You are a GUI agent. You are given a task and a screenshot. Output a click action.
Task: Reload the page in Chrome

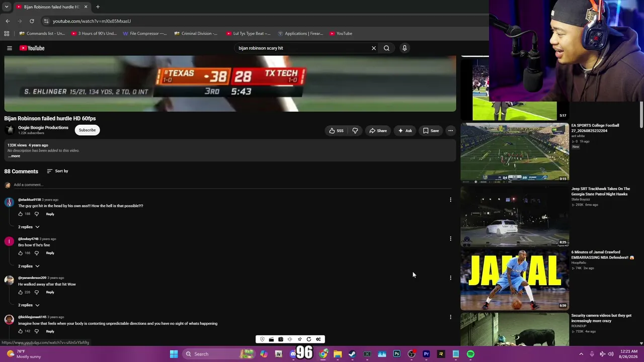32,21
